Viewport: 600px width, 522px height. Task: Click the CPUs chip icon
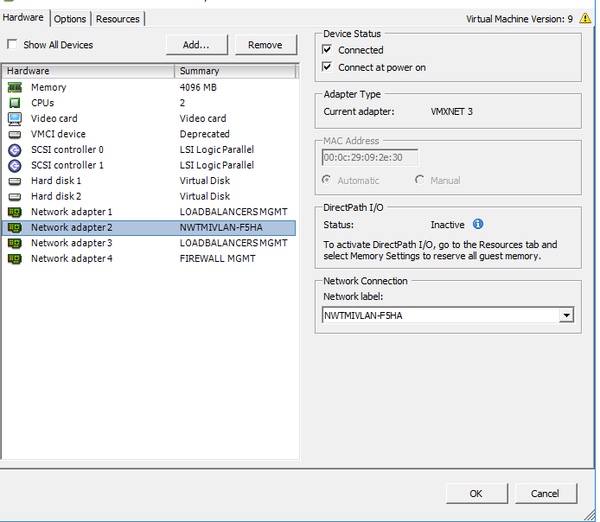15,103
